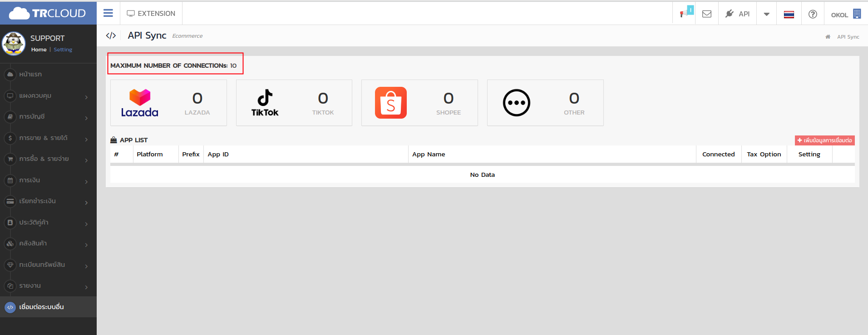868x335 pixels.
Task: Expand the การเงิน submenu chevron
Action: coord(86,181)
